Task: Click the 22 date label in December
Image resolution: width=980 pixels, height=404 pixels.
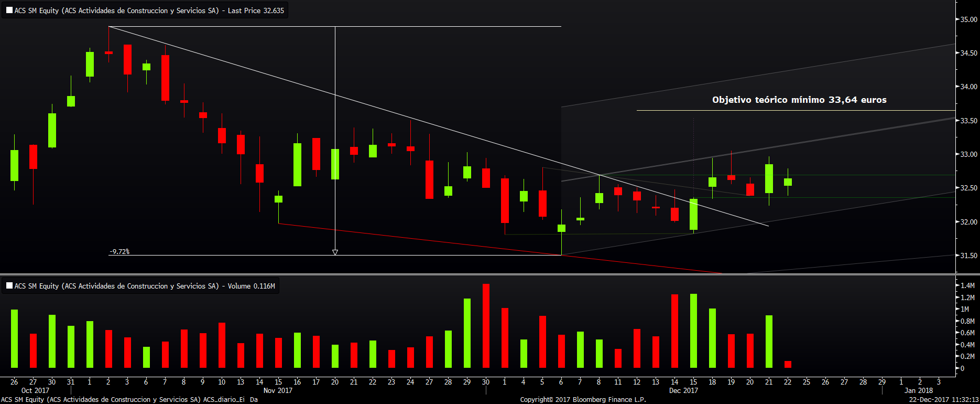Action: (x=788, y=382)
